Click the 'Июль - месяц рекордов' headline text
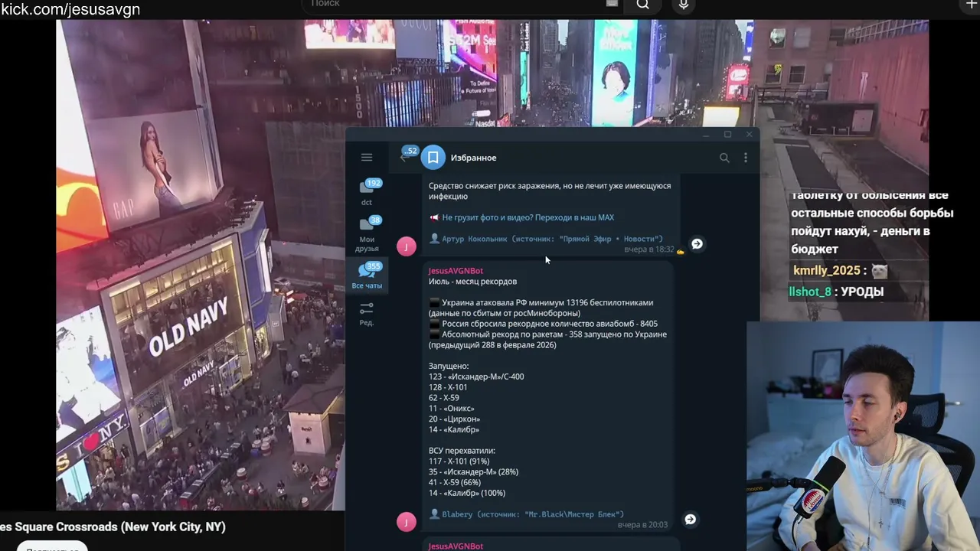980x551 pixels. 472,282
